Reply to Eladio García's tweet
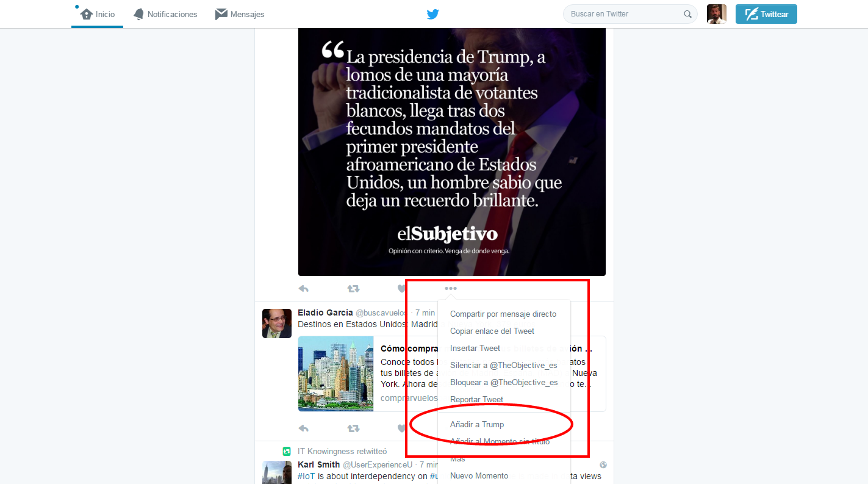The image size is (868, 484). pos(303,428)
